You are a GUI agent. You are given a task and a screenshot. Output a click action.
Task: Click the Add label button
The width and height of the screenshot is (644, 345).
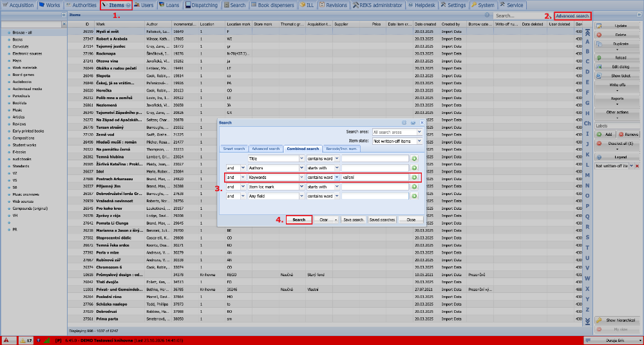605,135
